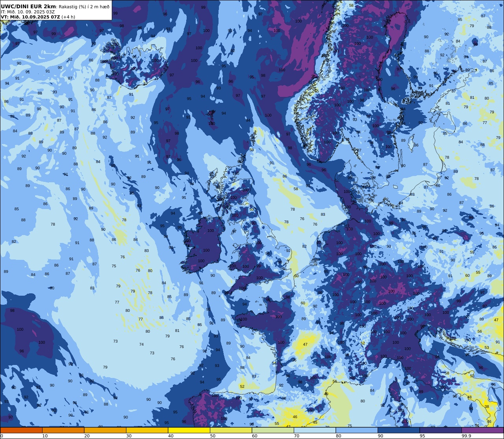Select the purple above-99.9 legend swatch
504x439 pixels.
click(482, 430)
